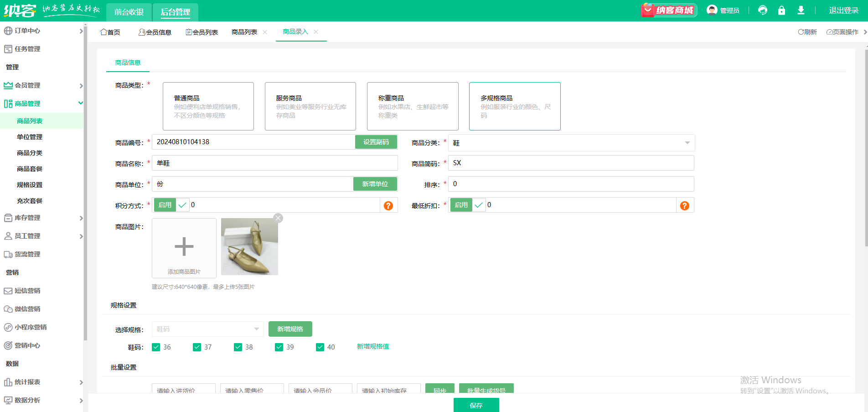Select 称重商品 product type

(413, 106)
